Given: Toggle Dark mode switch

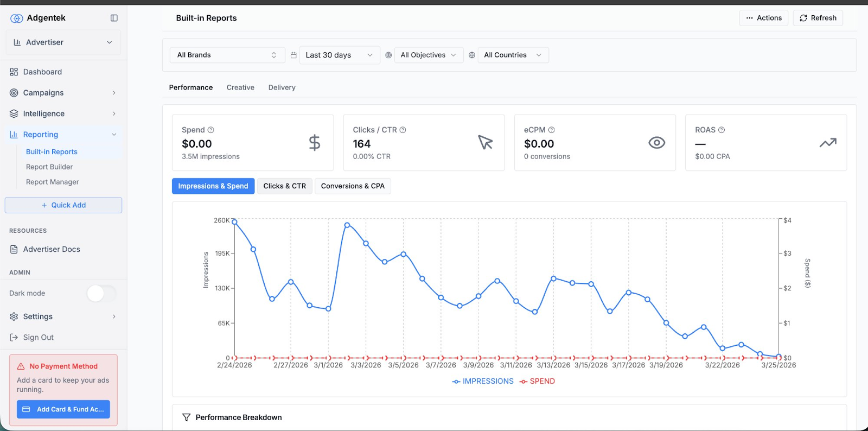Looking at the screenshot, I should [101, 293].
